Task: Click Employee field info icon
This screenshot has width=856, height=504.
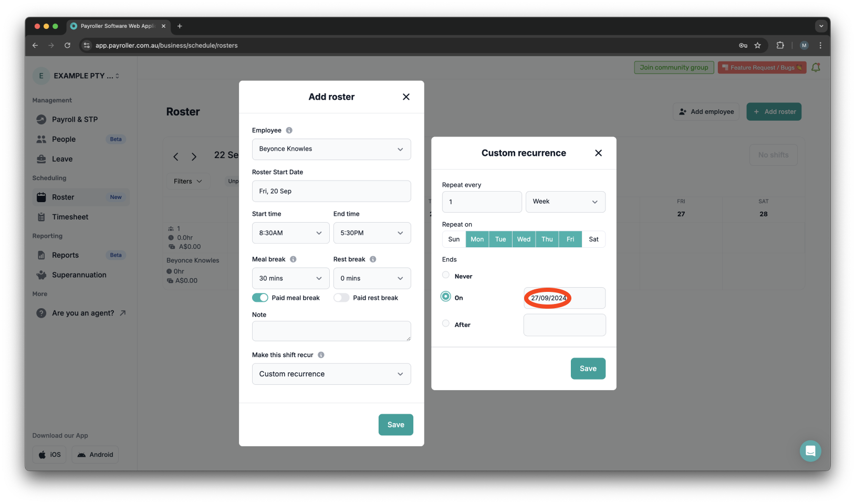Action: pos(289,130)
